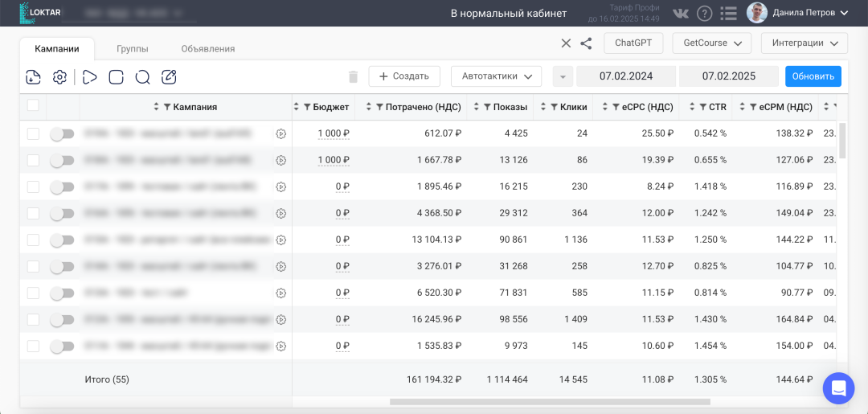Click the export download icon in toolbar
The image size is (868, 414).
[x=33, y=77]
